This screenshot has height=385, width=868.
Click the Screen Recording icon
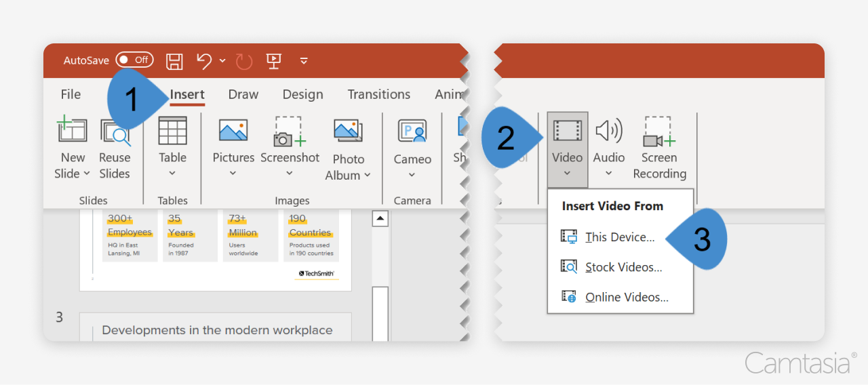point(659,131)
